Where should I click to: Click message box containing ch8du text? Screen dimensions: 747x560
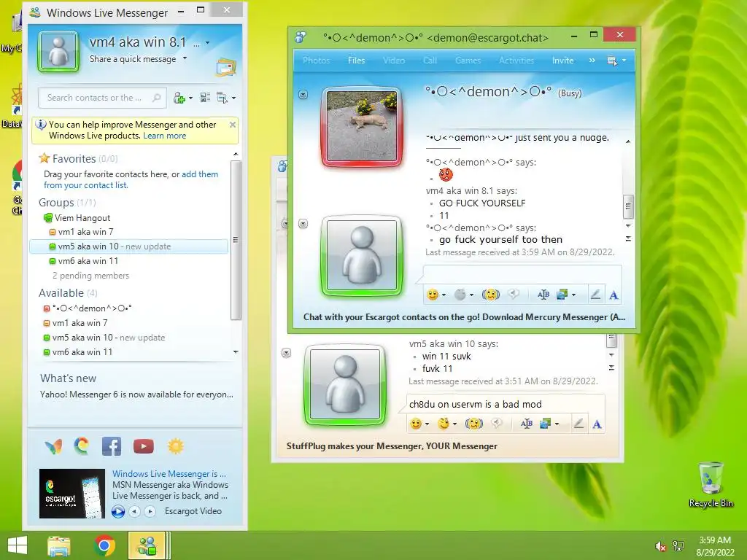[x=506, y=404]
